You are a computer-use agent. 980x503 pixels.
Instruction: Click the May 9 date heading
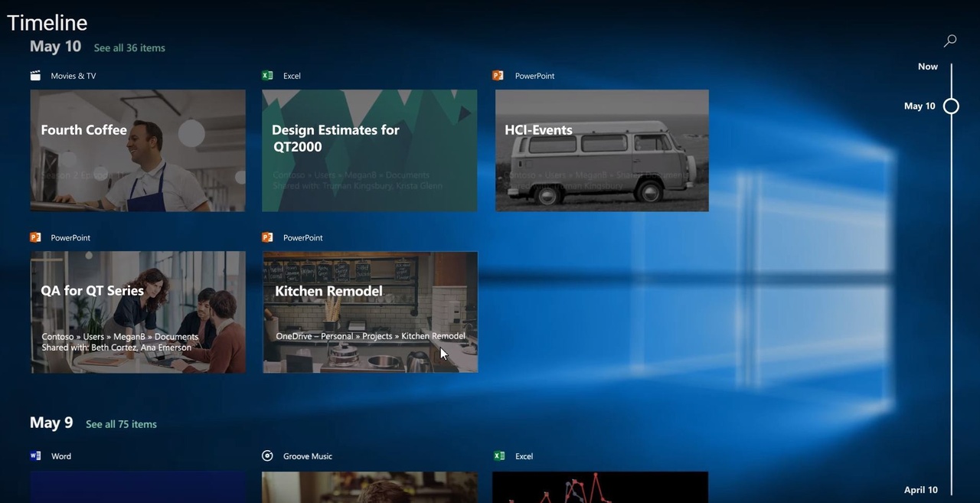click(x=51, y=423)
